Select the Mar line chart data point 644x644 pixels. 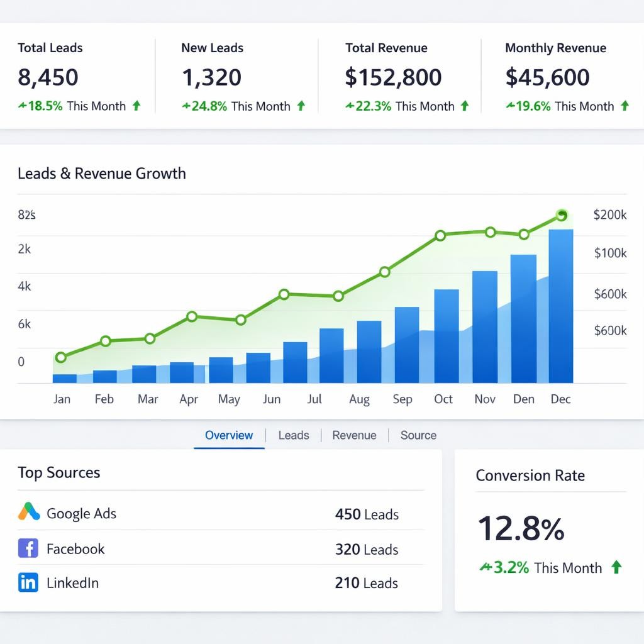tap(150, 339)
